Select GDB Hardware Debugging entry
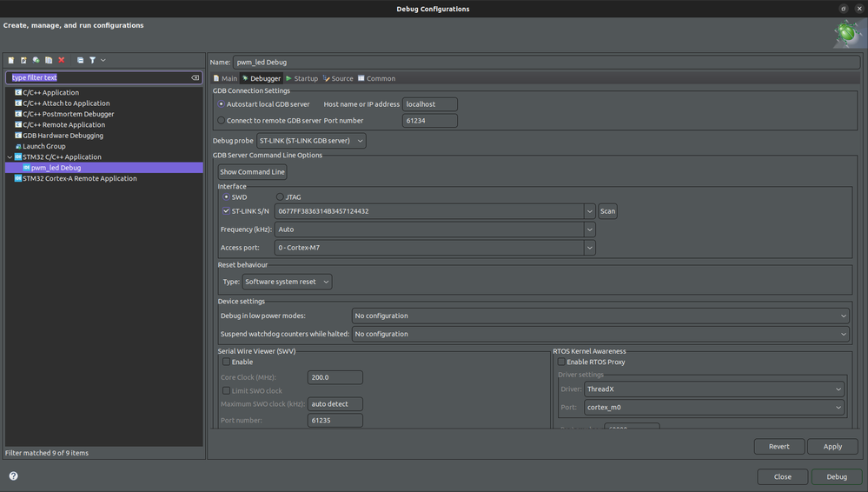Screen dimensions: 868x492 coord(63,136)
